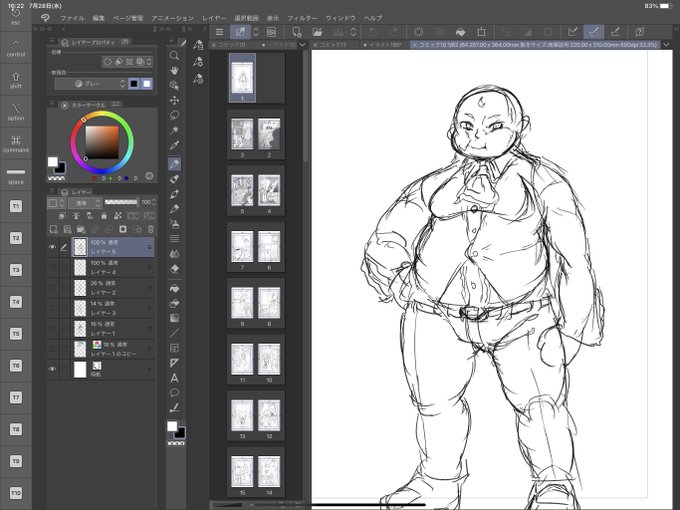Toggle the highlighted snap to special ruler icon
The width and height of the screenshot is (680, 510).
(x=594, y=32)
